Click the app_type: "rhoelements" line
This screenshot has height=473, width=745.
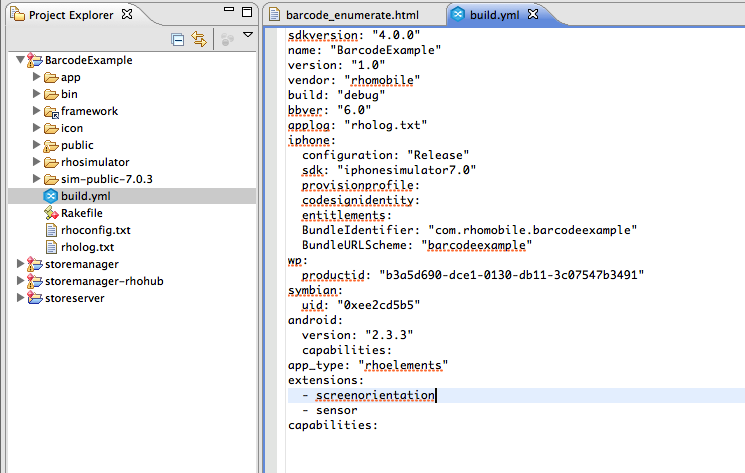pos(368,365)
